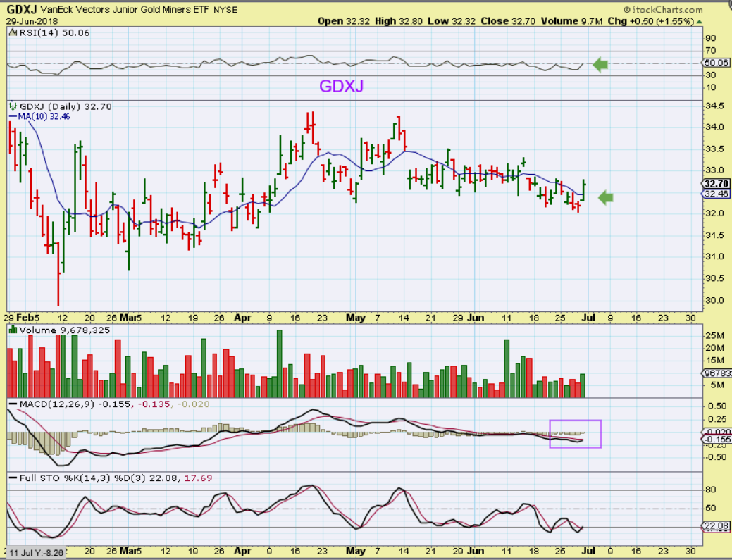Viewport: 732px width, 560px height.
Task: Click the 34.5 price axis label
Action: click(714, 106)
